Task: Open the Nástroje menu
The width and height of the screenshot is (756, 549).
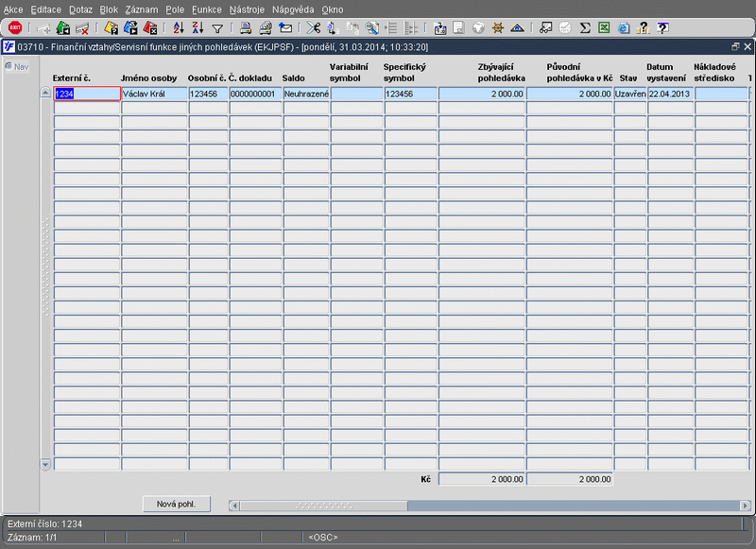Action: 247,9
